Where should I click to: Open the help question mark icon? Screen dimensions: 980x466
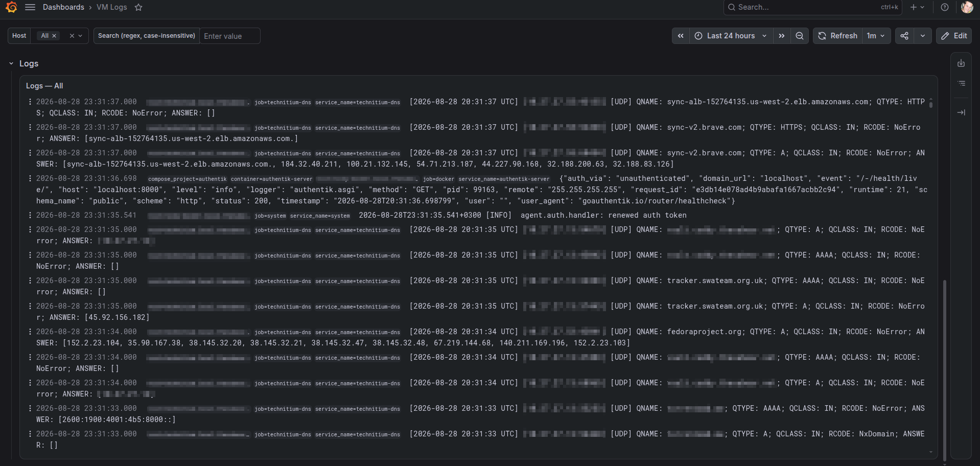[x=945, y=7]
